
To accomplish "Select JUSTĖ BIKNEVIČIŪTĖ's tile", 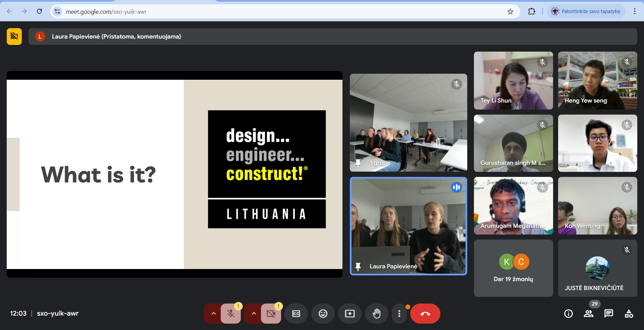I will point(597,268).
